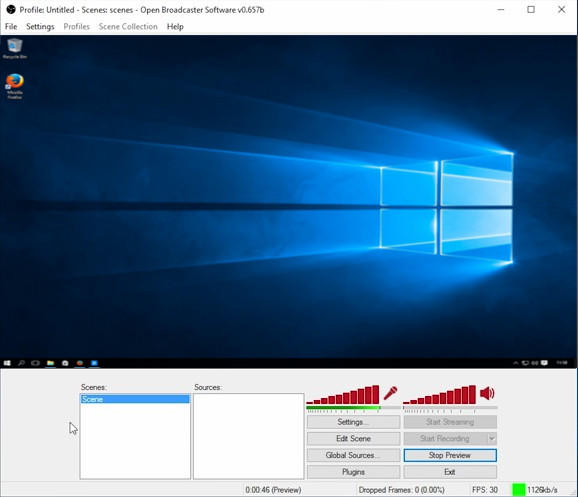Click the Sources: label
This screenshot has height=497, width=578.
click(208, 387)
